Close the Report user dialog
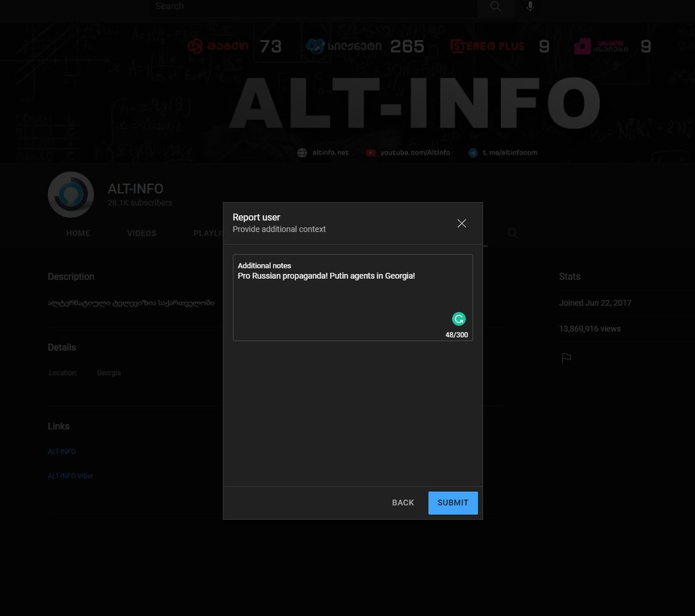Image resolution: width=695 pixels, height=616 pixels. coord(462,223)
